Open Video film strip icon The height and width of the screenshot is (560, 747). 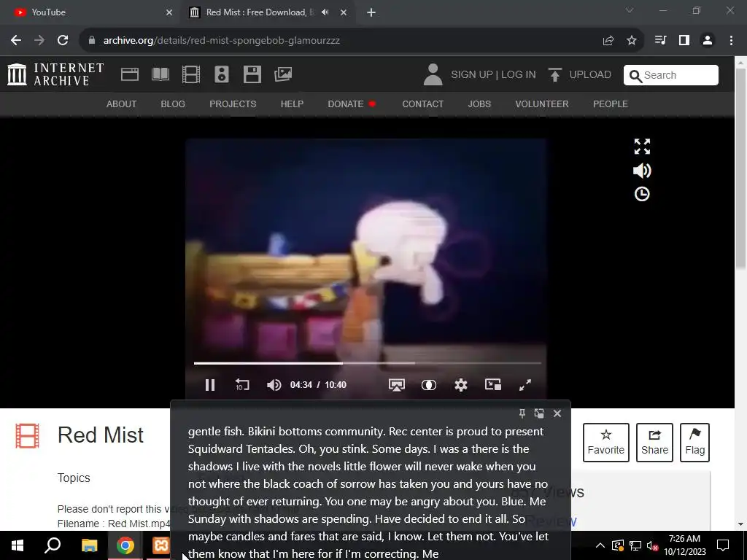pos(190,74)
